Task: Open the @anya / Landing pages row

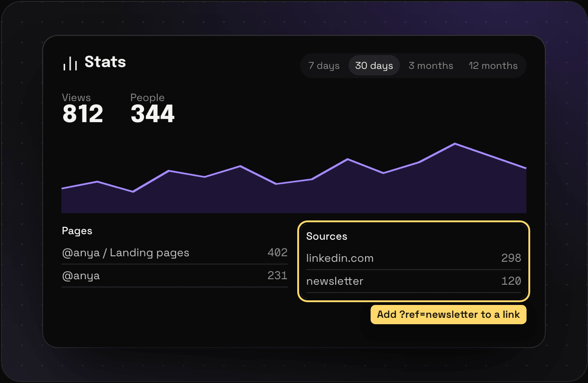Action: click(175, 253)
